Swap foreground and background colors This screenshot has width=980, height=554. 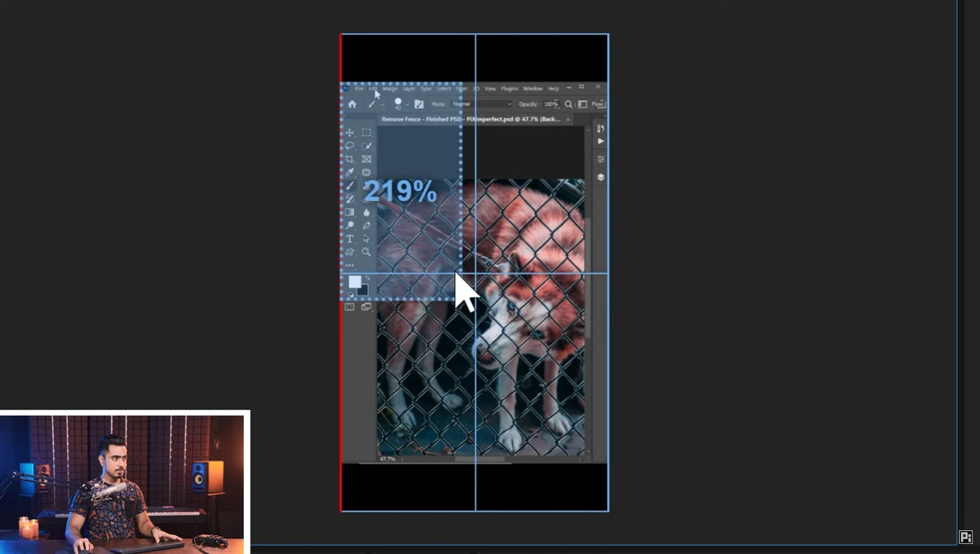367,279
